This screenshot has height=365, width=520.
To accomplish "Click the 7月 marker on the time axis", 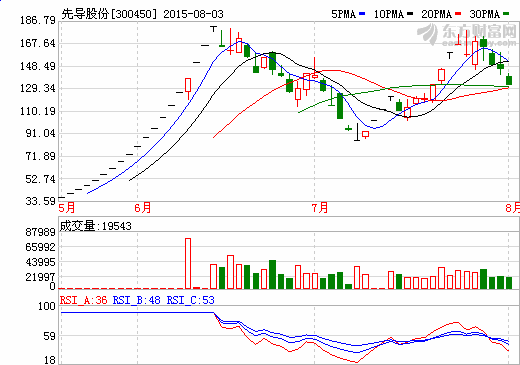I will tap(320, 208).
